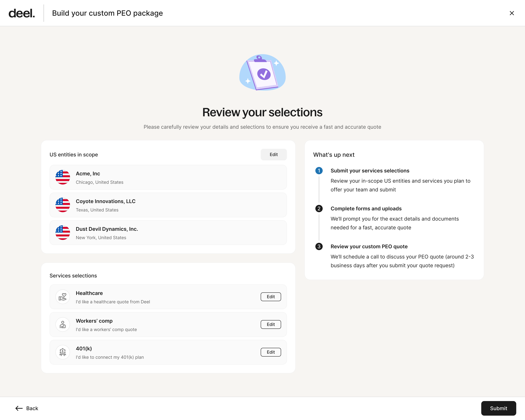Submit the quote request
The height and width of the screenshot is (420, 525).
pos(498,408)
